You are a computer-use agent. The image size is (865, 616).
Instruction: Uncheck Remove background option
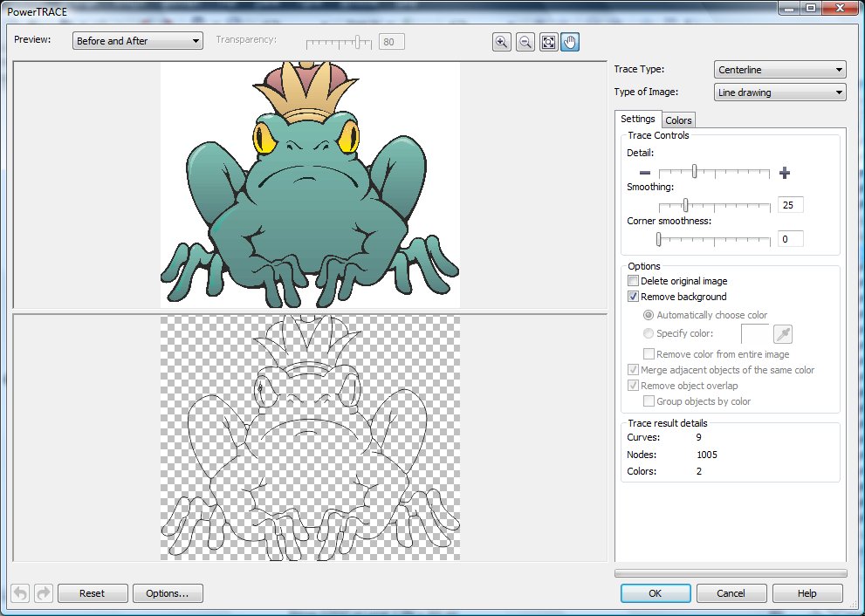[x=634, y=297]
